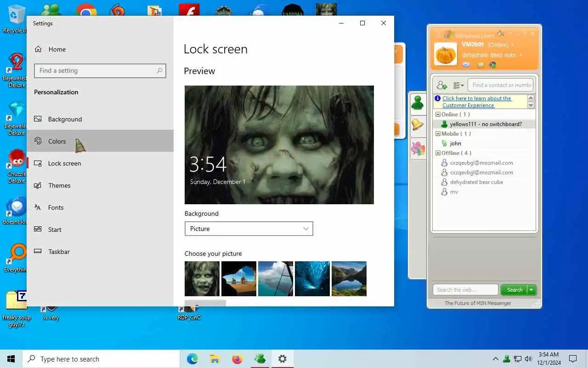Open the Start personalization page
The height and width of the screenshot is (368, 588).
[100, 230]
